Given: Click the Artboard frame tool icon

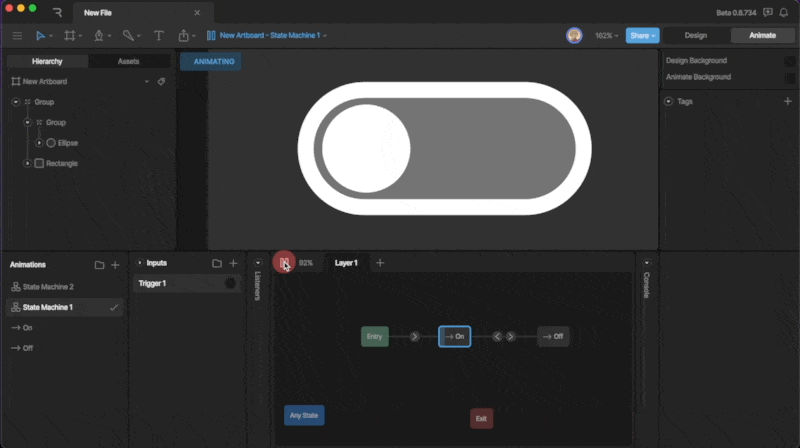Looking at the screenshot, I should (70, 35).
